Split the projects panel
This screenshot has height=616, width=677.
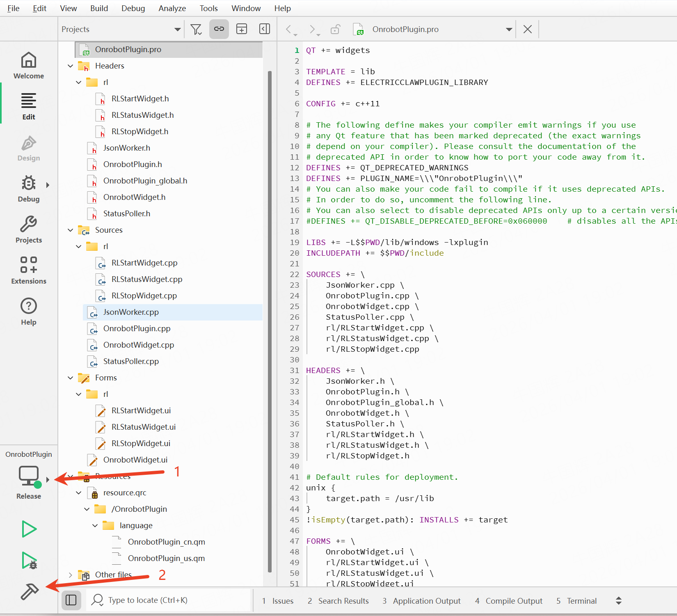242,29
